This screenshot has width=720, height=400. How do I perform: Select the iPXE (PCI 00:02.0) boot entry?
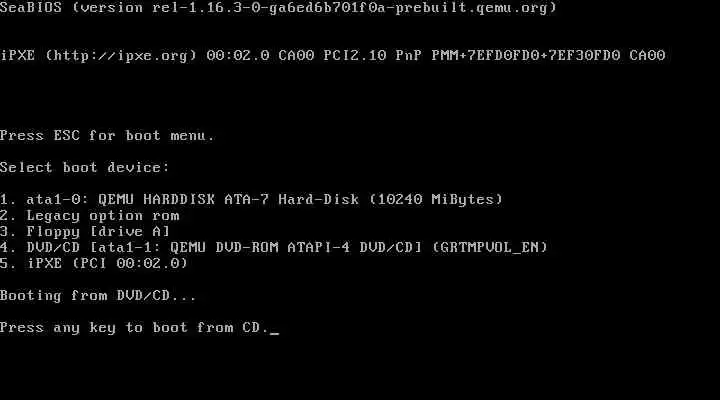[94, 263]
